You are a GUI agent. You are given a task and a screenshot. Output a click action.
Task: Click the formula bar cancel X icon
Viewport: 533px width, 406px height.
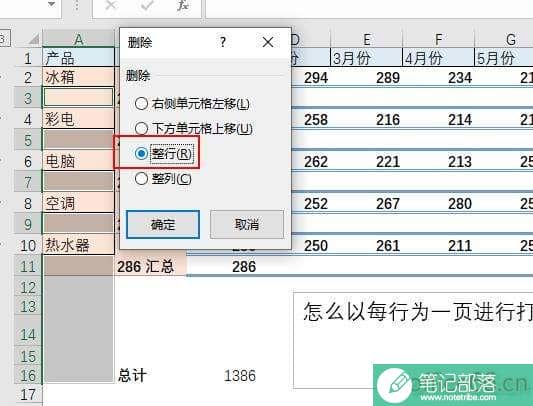point(111,5)
